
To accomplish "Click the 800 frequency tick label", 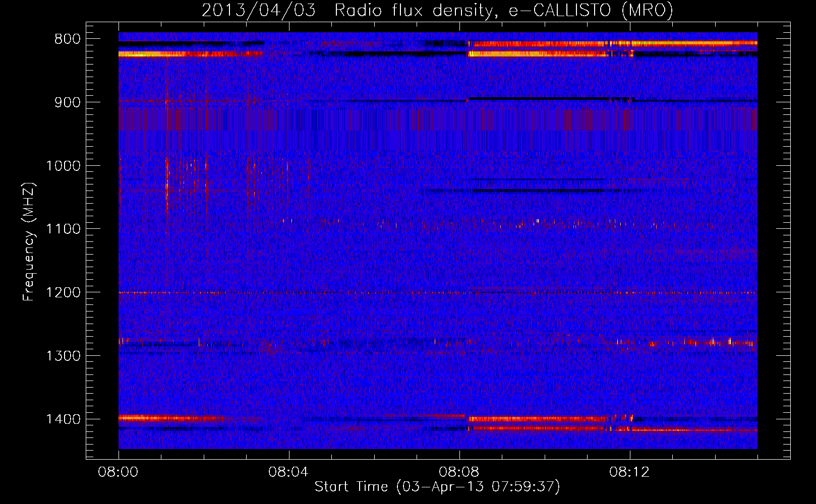I will [x=66, y=39].
